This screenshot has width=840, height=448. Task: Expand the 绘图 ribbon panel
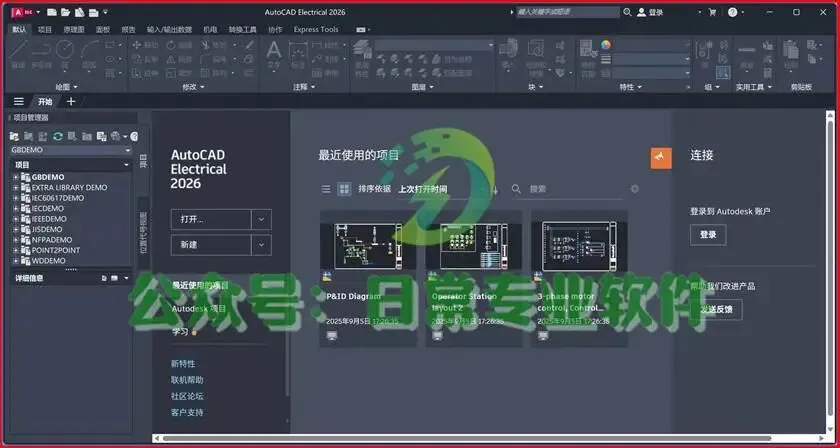coord(66,87)
